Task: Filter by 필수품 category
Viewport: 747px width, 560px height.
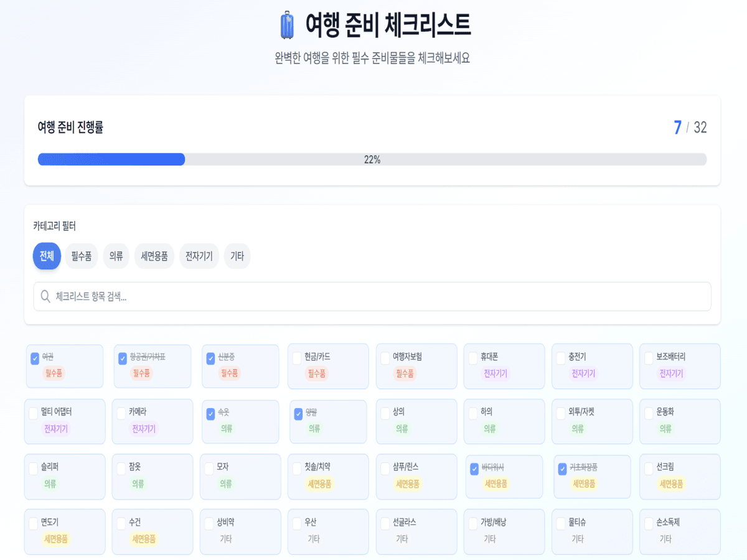Action: (82, 256)
